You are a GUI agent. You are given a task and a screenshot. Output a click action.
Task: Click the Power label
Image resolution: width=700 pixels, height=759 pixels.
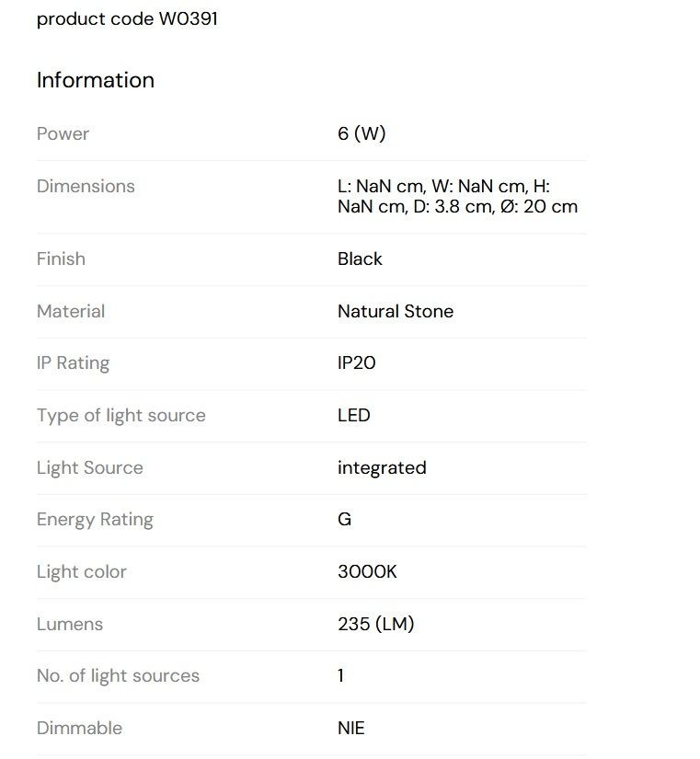coord(63,133)
